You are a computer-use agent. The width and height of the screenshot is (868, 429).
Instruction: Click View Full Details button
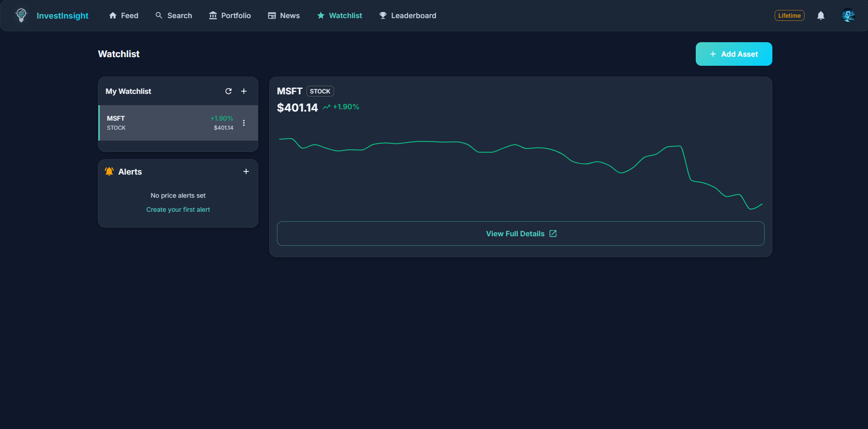pyautogui.click(x=520, y=234)
